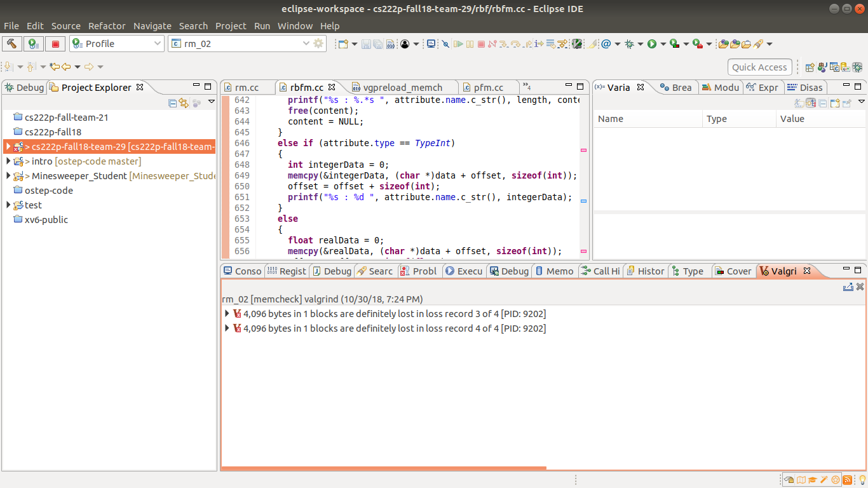Click the Instruction Stepping Mode icon
Viewport: 868px width, 488px height.
(539, 44)
